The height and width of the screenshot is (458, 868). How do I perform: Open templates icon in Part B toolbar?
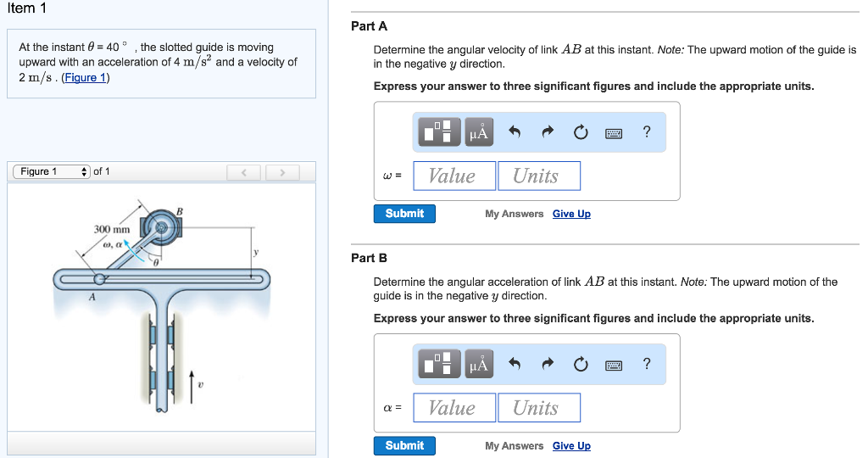tap(440, 364)
